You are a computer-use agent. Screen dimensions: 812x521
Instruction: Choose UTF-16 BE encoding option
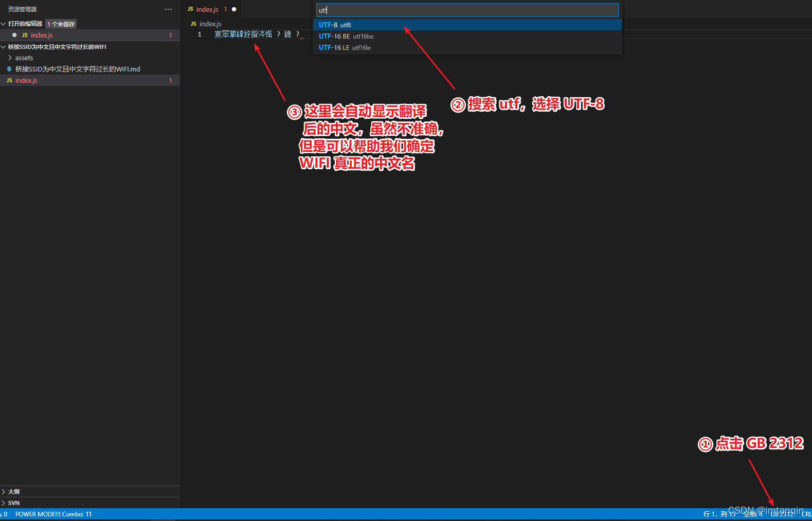pyautogui.click(x=467, y=36)
